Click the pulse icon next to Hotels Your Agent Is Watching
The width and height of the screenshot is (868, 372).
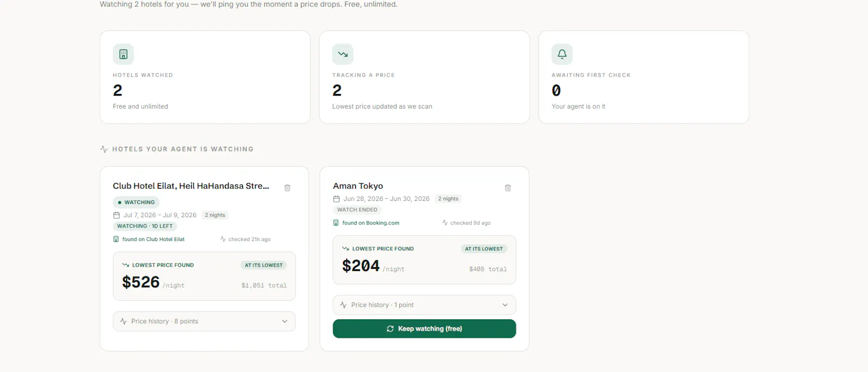coord(104,149)
